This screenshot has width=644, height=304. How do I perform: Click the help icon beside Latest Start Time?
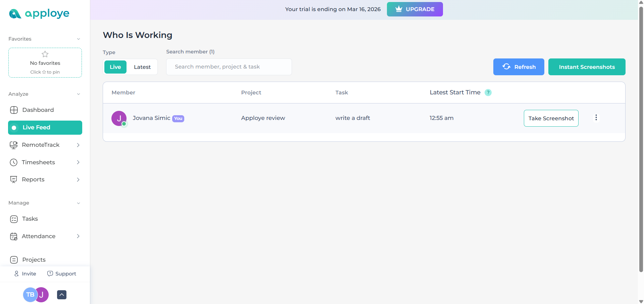coord(488,92)
